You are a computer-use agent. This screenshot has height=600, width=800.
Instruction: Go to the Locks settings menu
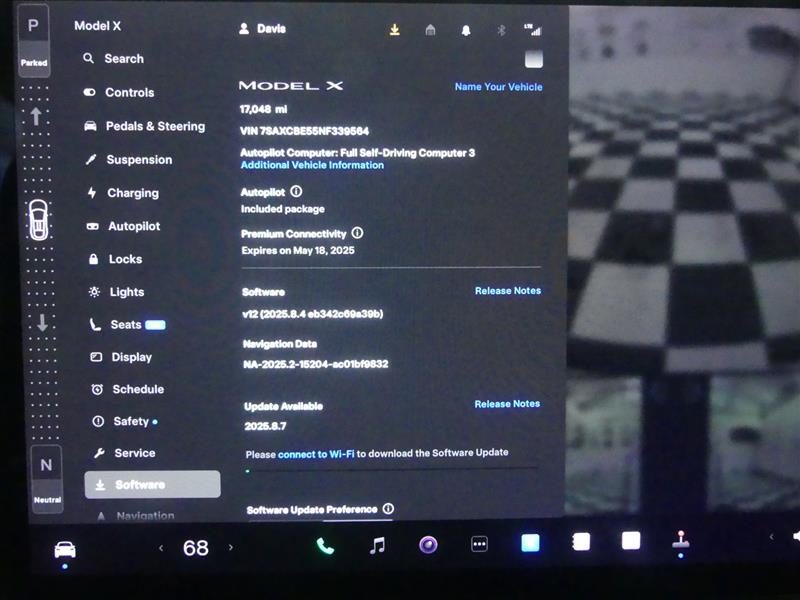point(125,259)
